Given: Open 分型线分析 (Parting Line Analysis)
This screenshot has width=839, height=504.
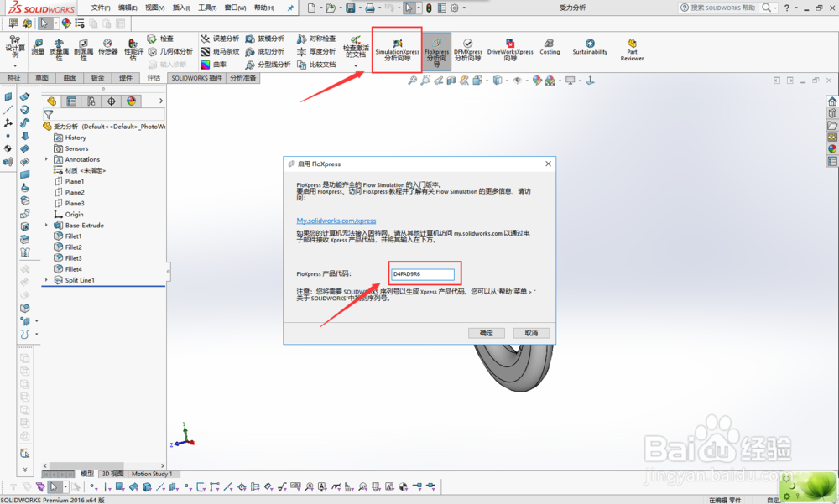Looking at the screenshot, I should pos(268,65).
